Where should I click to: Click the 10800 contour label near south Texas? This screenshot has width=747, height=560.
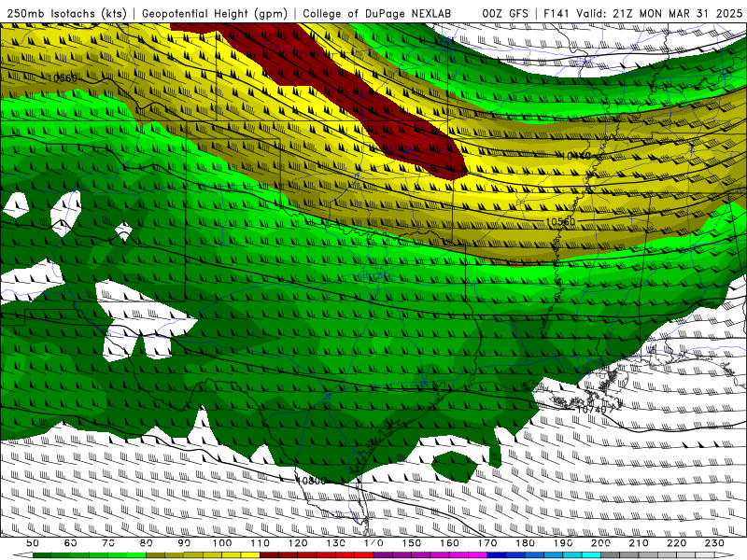[x=311, y=481]
